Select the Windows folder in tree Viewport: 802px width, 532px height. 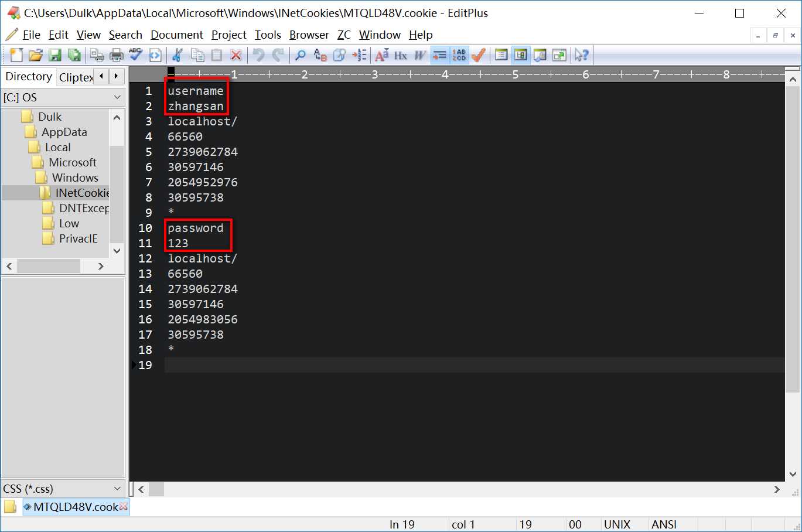point(75,178)
